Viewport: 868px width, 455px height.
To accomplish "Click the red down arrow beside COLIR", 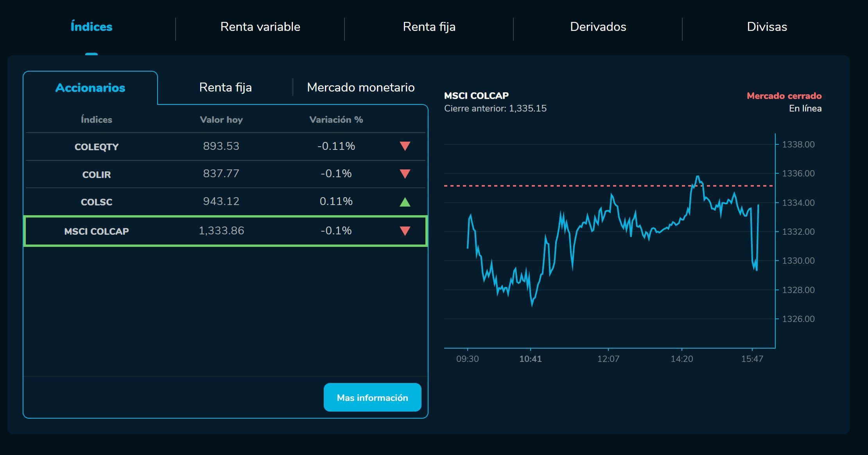I will point(405,174).
